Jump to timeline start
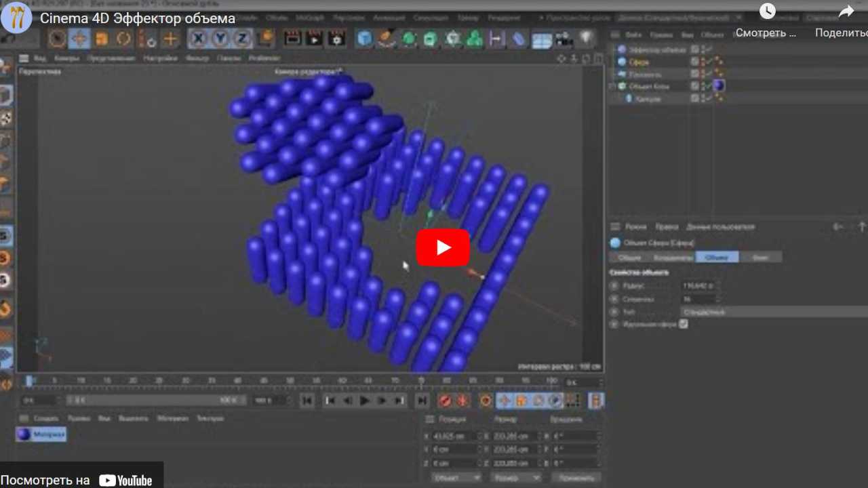This screenshot has width=868, height=488. click(x=307, y=401)
